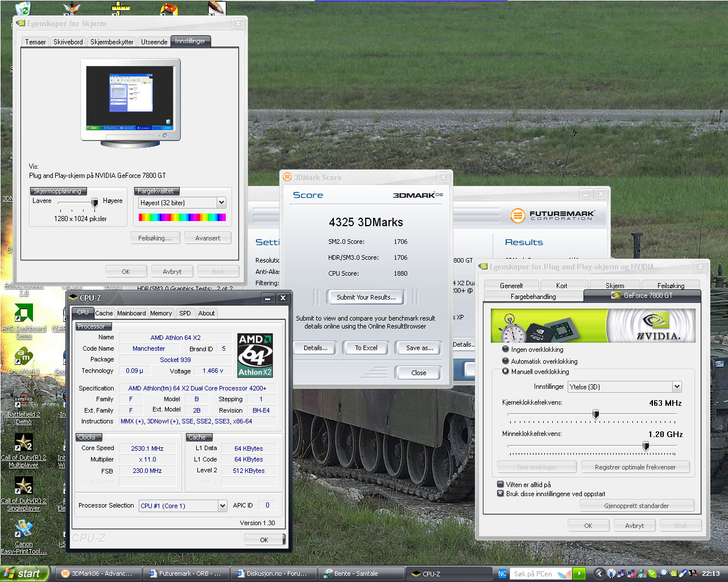Switch to the Fargebehandling tab
Viewport: 728px width, 582px height.
coord(533,296)
